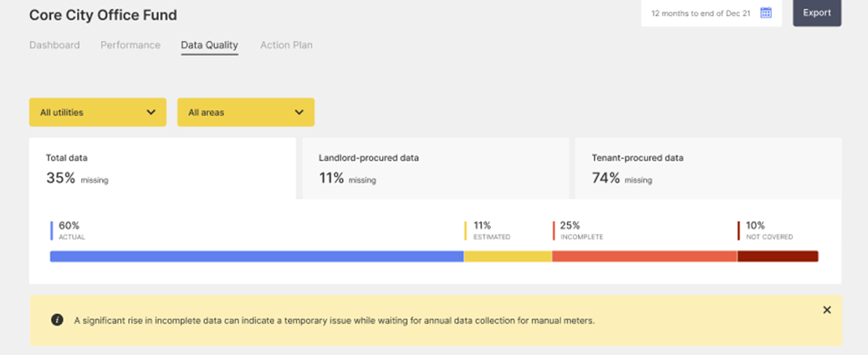The image size is (868, 355).
Task: Switch to the Dashboard tab
Action: [x=54, y=45]
